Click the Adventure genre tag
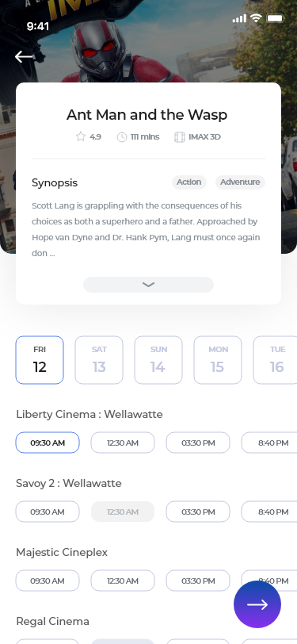Screen dimensions: 297x644 (x=240, y=182)
